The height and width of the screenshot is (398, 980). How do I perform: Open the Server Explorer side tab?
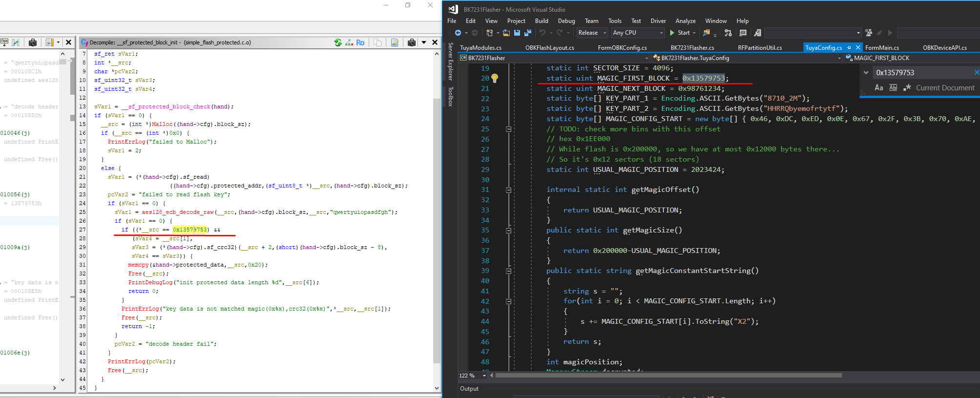coord(450,61)
